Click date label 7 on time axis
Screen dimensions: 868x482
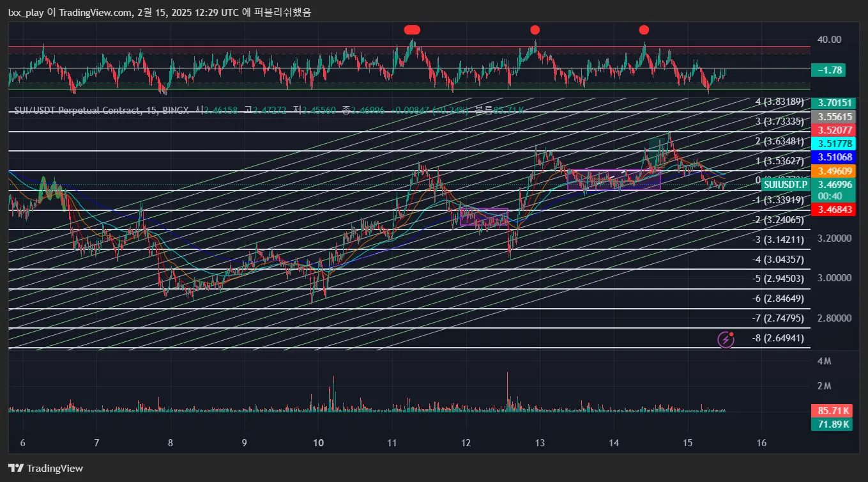pos(96,443)
